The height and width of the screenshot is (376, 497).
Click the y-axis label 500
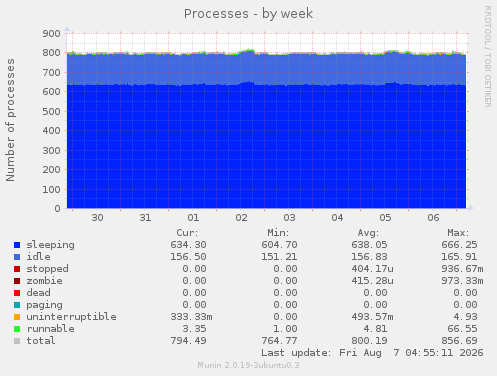pyautogui.click(x=51, y=111)
